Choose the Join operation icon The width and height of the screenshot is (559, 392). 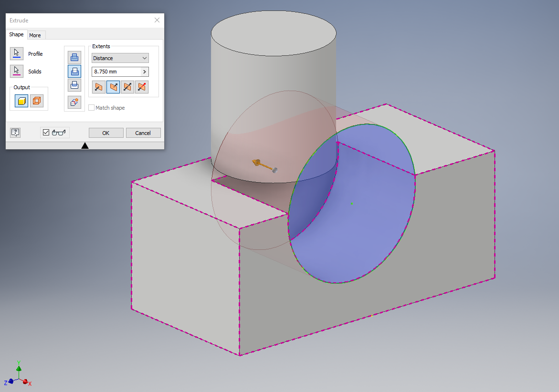coord(74,56)
